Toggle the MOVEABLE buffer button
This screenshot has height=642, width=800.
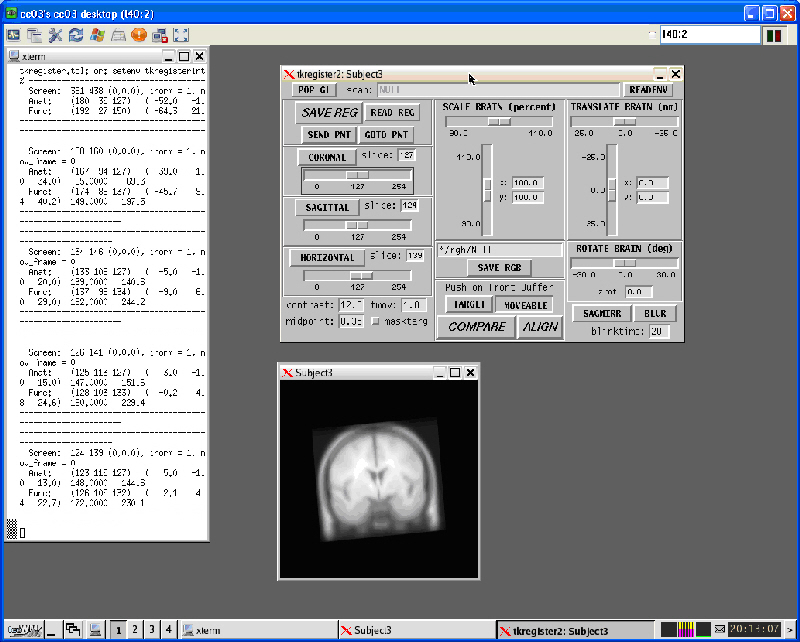(523, 305)
